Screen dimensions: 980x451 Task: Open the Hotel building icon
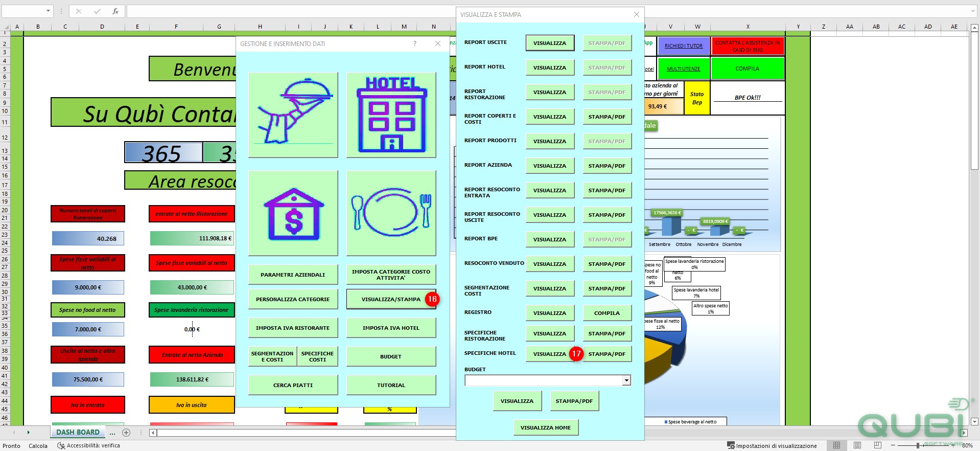[x=391, y=115]
